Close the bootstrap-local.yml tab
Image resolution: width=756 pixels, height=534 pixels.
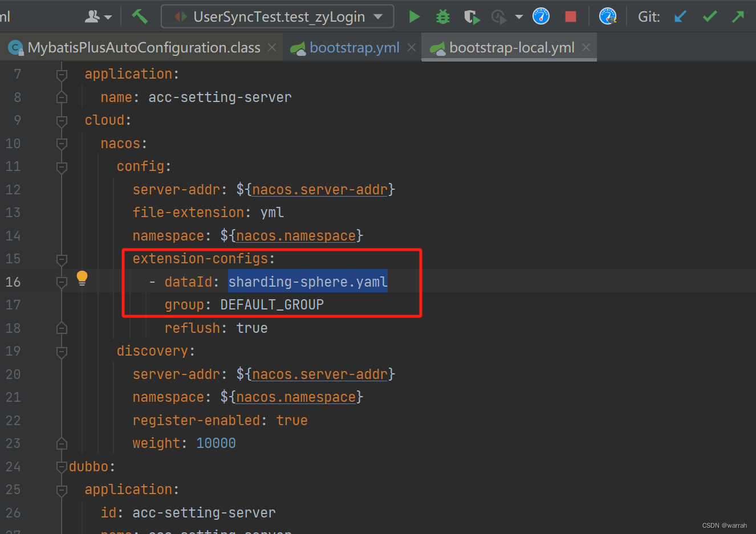[x=586, y=47]
